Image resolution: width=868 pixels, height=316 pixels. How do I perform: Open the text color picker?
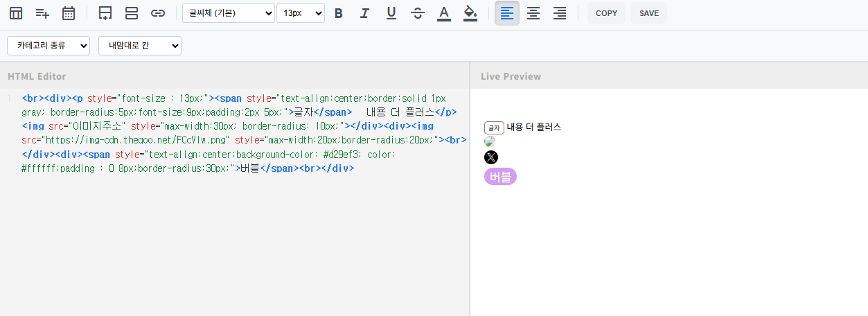pos(444,13)
